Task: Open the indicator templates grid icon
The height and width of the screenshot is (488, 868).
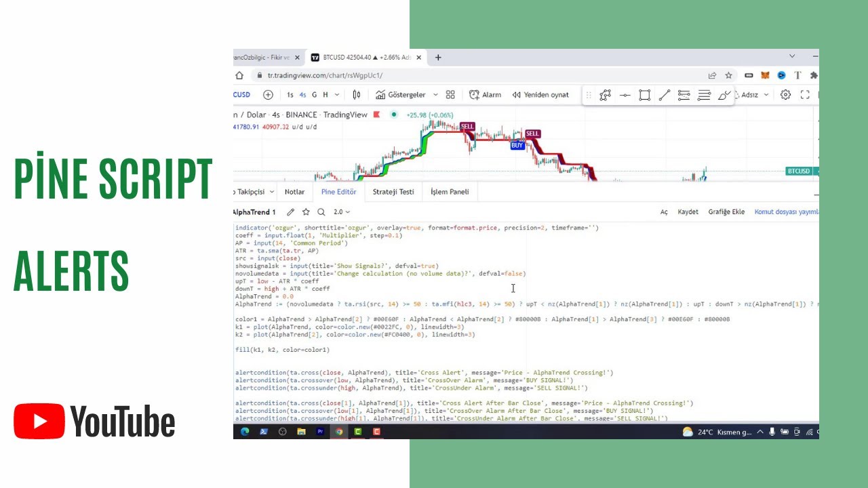Action: point(450,95)
